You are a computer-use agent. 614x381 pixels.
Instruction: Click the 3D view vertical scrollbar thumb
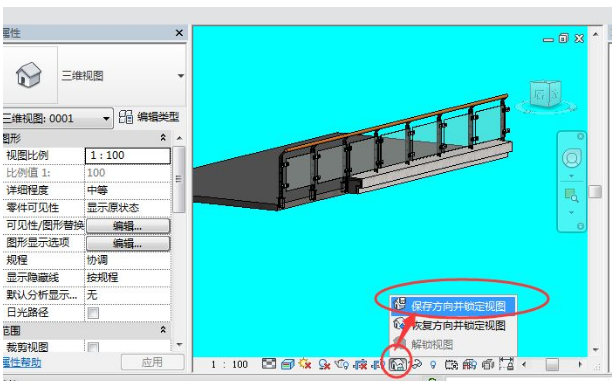pyautogui.click(x=595, y=192)
